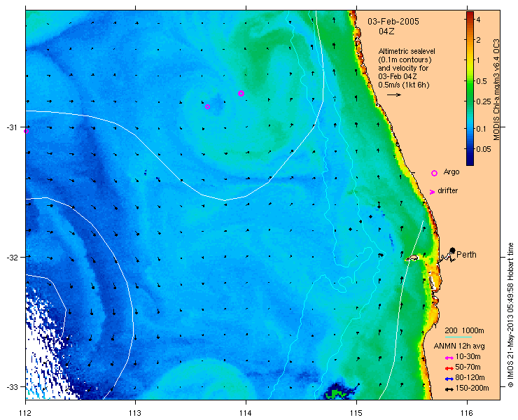The image size is (518, 420).
Task: Click the color bar value 4
Action: pos(478,20)
